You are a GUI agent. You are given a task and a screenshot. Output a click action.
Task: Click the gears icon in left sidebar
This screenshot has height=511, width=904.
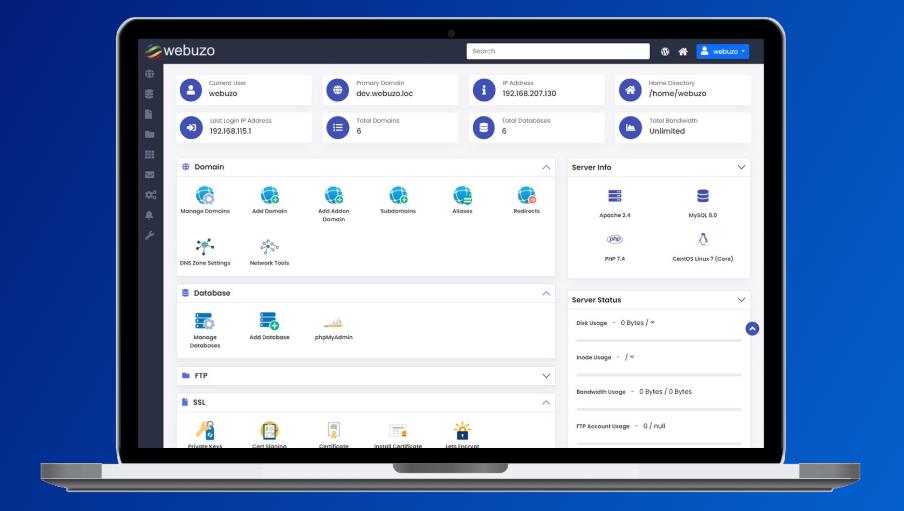click(x=150, y=195)
